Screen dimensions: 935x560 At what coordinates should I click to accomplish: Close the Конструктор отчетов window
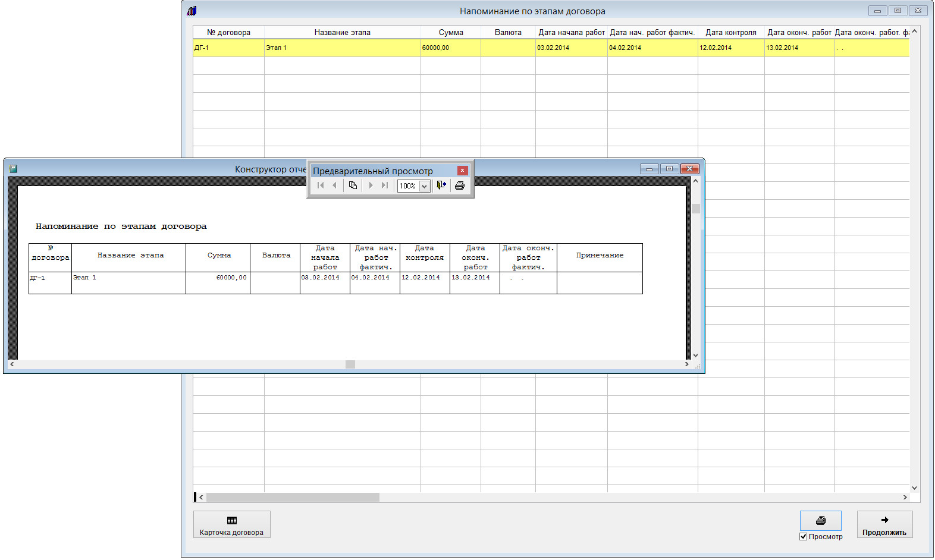[689, 169]
